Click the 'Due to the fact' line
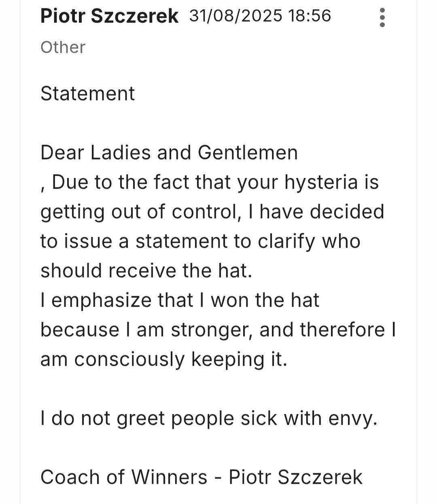This screenshot has height=504, width=437. tap(210, 182)
